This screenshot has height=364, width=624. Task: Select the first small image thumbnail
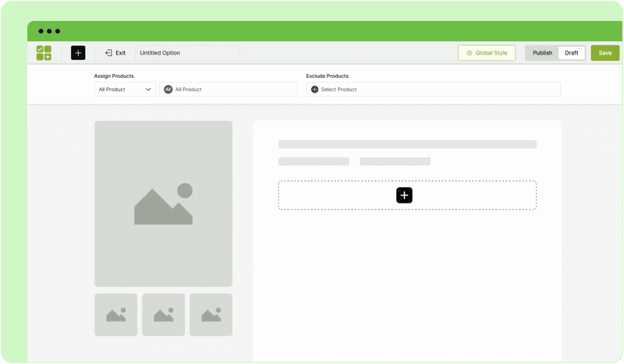coord(115,315)
